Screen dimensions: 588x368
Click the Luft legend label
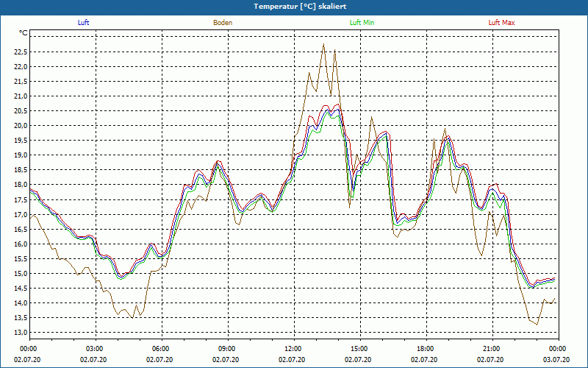point(83,23)
